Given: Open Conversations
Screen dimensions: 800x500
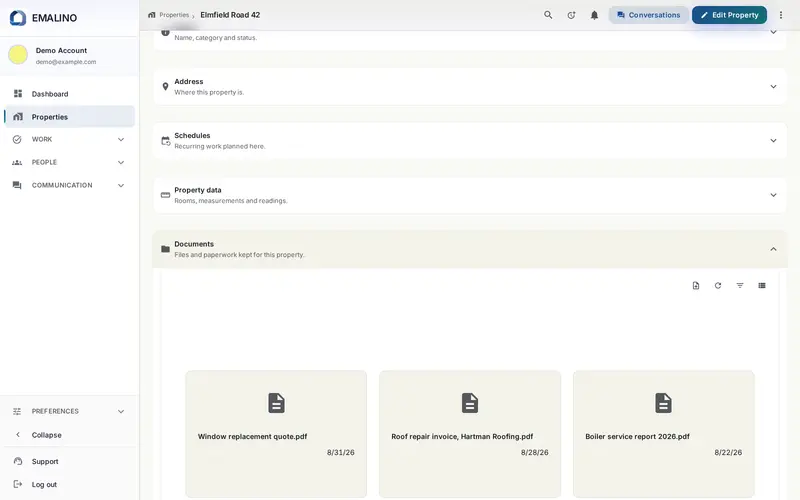Looking at the screenshot, I should pyautogui.click(x=648, y=15).
